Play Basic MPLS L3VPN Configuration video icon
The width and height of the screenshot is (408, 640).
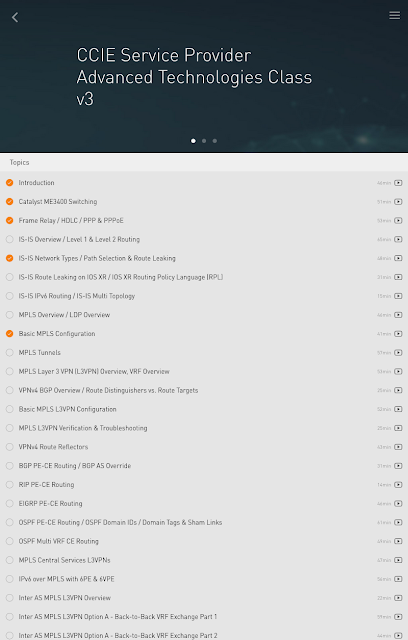(x=398, y=409)
